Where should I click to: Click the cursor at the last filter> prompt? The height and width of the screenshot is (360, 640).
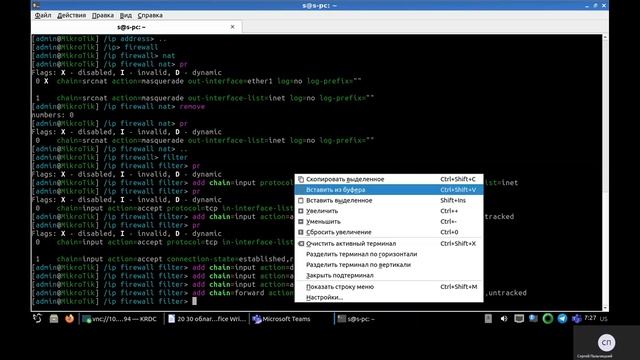coord(194,301)
